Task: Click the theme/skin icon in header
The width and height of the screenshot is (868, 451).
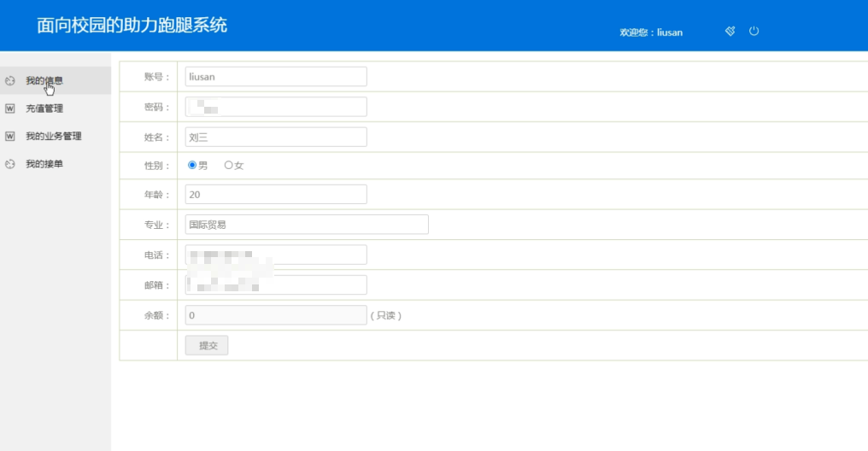Action: coord(730,31)
